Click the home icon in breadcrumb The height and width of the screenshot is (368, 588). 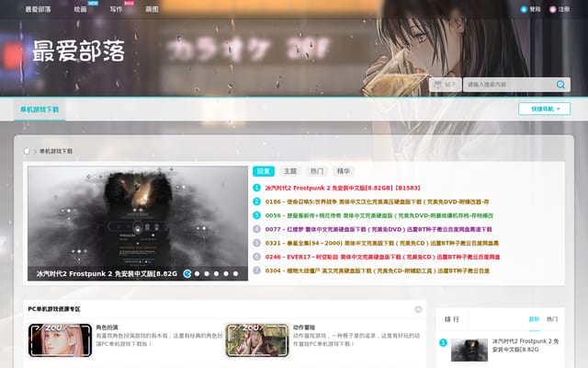click(x=27, y=151)
